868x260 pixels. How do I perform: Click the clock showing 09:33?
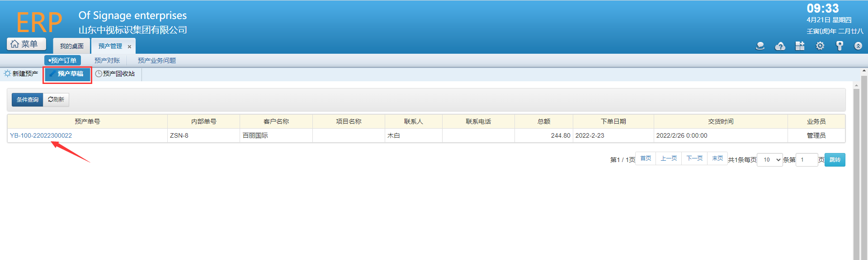tap(822, 9)
